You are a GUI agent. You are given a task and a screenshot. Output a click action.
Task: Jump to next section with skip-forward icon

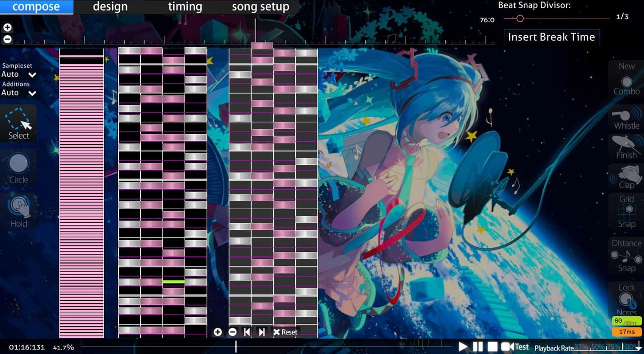[262, 332]
